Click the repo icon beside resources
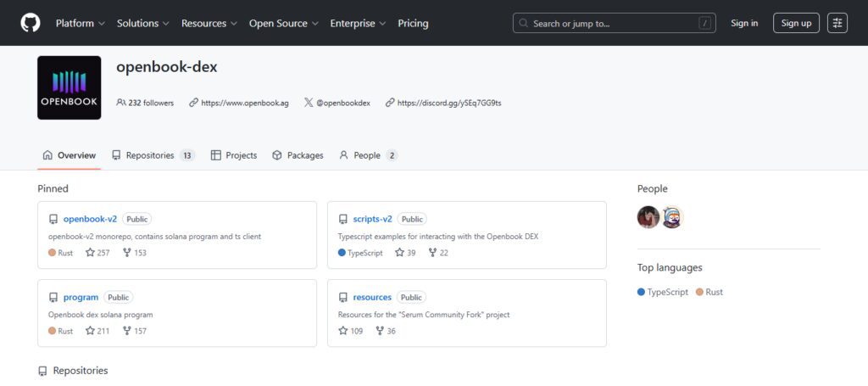The height and width of the screenshot is (386, 868). (x=343, y=298)
